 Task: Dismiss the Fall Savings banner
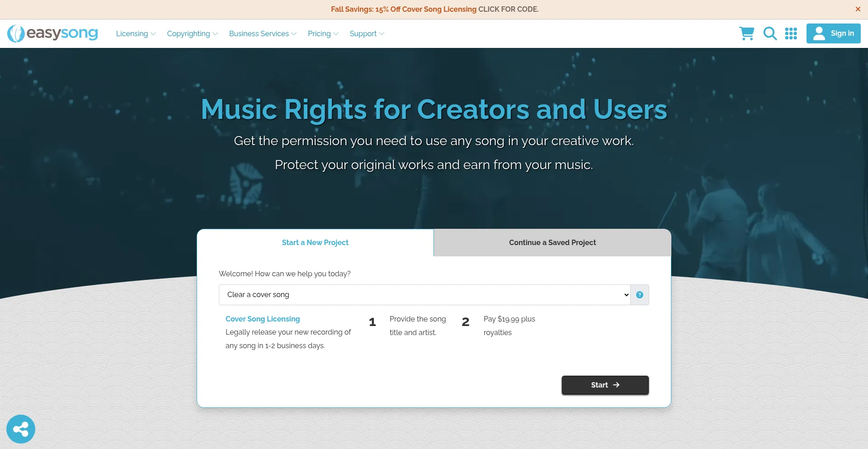coord(858,9)
